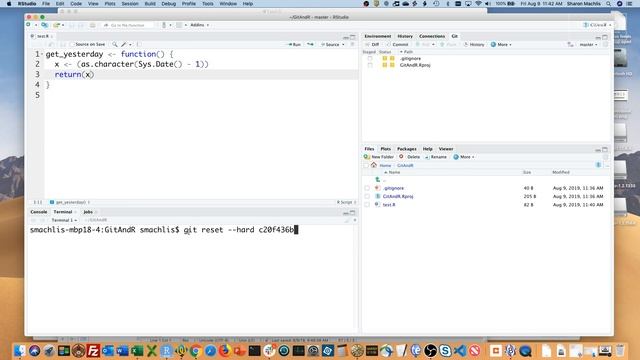Click the GitAndR.Rproj file icon in Files
This screenshot has height=360, width=640.
click(378, 196)
